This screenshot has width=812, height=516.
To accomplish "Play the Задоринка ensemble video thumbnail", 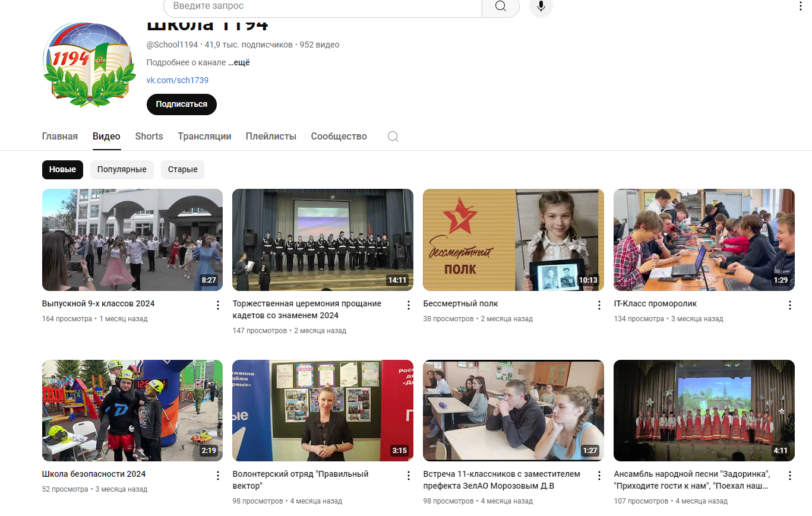I will click(x=704, y=410).
